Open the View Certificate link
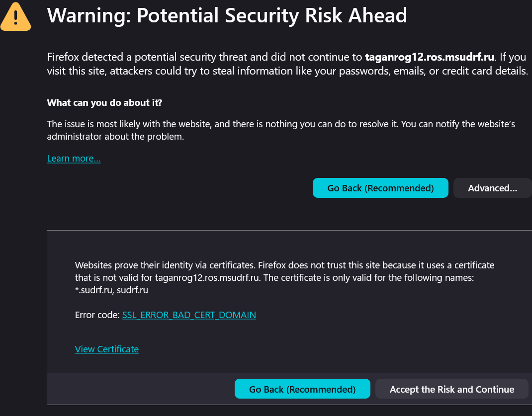The height and width of the screenshot is (416, 532). pyautogui.click(x=107, y=349)
